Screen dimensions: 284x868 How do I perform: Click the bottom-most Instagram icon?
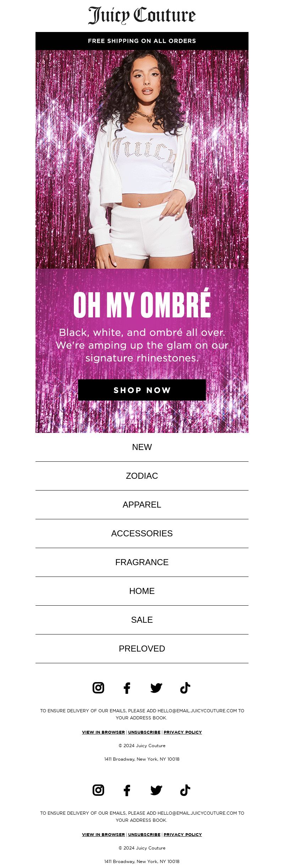point(98,790)
